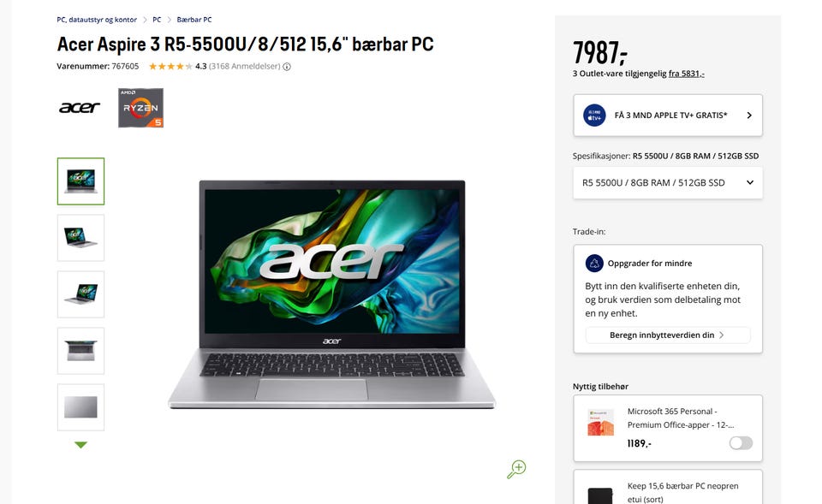
Task: Click the review info icon beside Anmeldelser
Action: pyautogui.click(x=287, y=67)
